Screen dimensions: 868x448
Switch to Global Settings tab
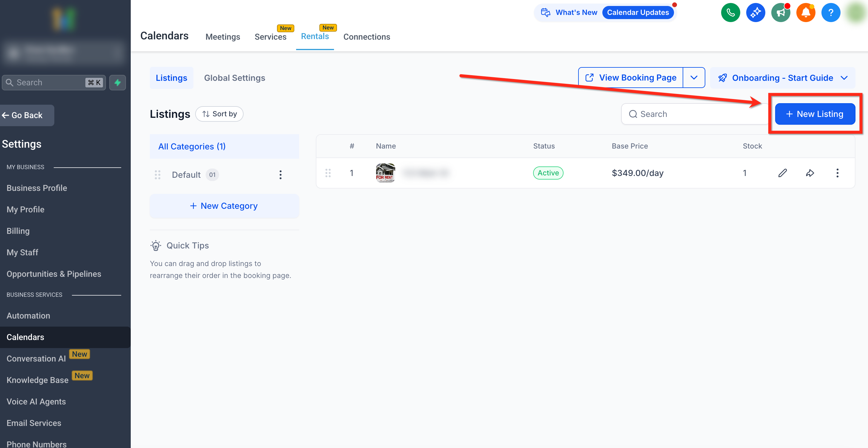pos(235,78)
